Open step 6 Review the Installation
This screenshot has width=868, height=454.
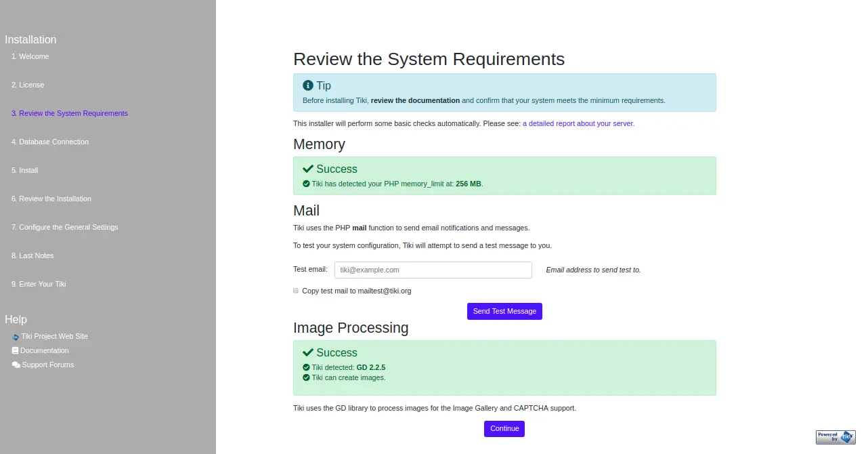coord(51,199)
